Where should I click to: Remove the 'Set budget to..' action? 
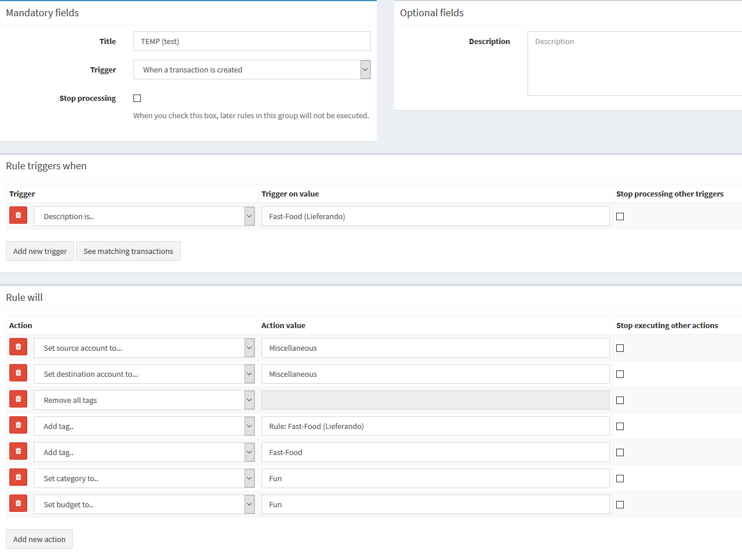coord(18,503)
